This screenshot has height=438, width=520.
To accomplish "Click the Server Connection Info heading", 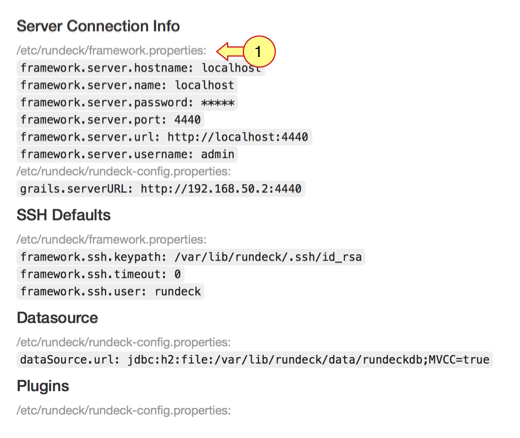I will (98, 26).
